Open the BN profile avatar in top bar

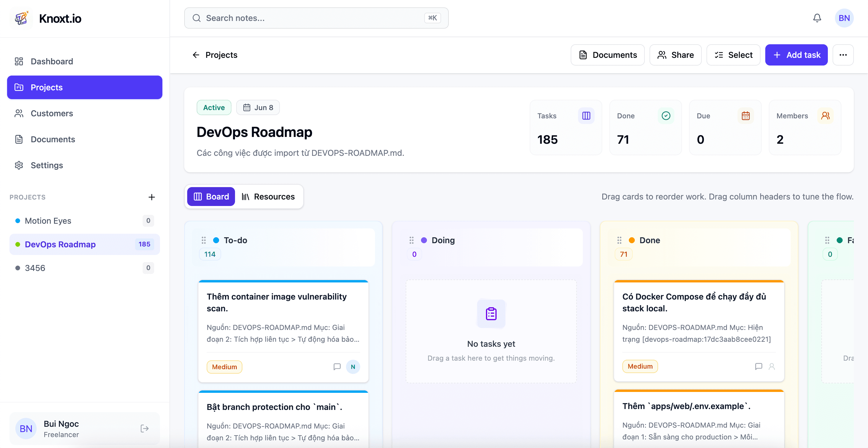pyautogui.click(x=844, y=18)
